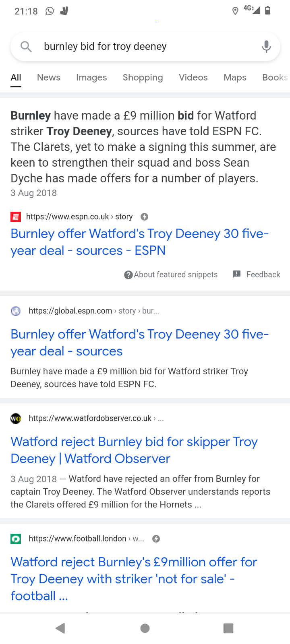Tap the question mark icon for featured snippets

128,275
